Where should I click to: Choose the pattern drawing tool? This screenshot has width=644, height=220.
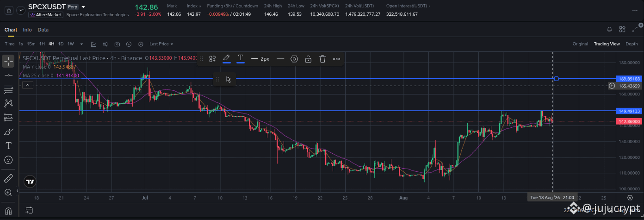8,103
